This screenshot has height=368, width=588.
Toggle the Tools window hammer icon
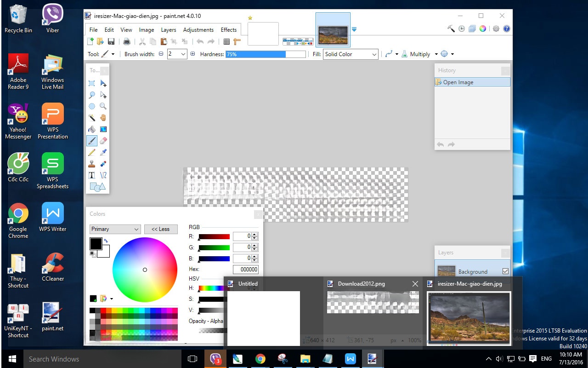tap(451, 29)
